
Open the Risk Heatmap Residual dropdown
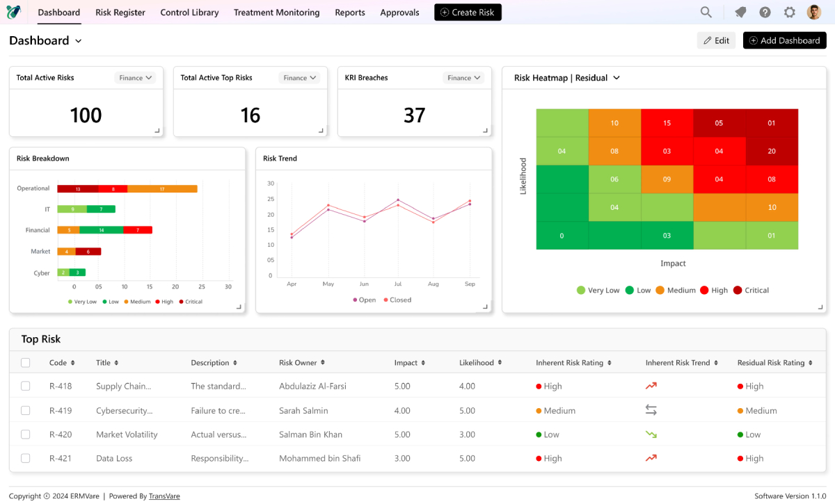click(615, 78)
